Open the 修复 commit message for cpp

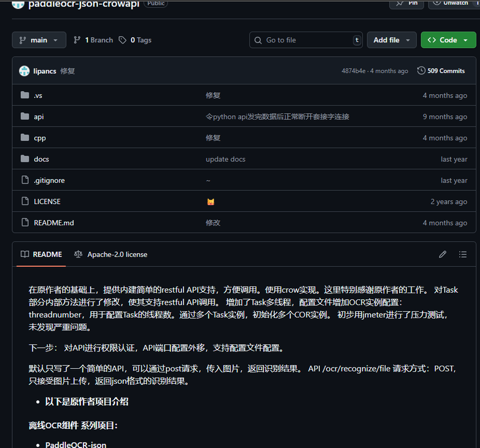(213, 138)
